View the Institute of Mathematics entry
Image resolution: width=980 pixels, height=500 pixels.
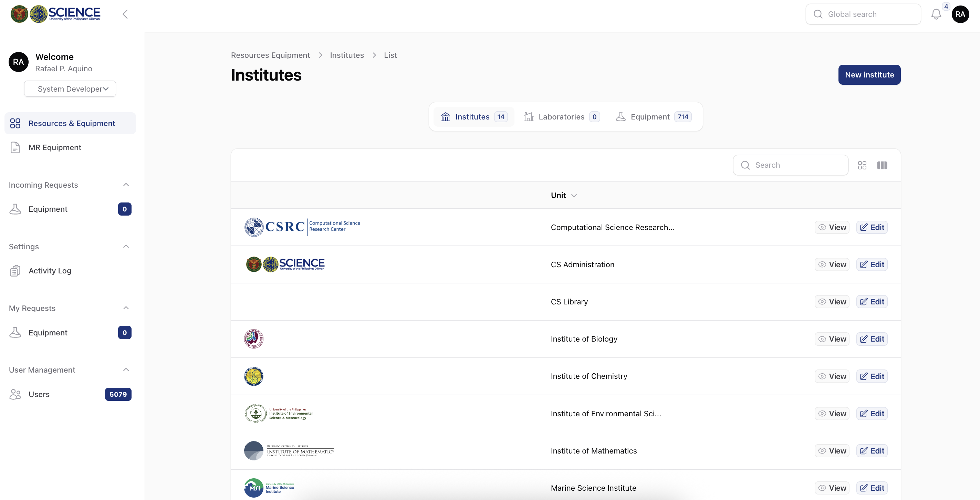(x=832, y=451)
